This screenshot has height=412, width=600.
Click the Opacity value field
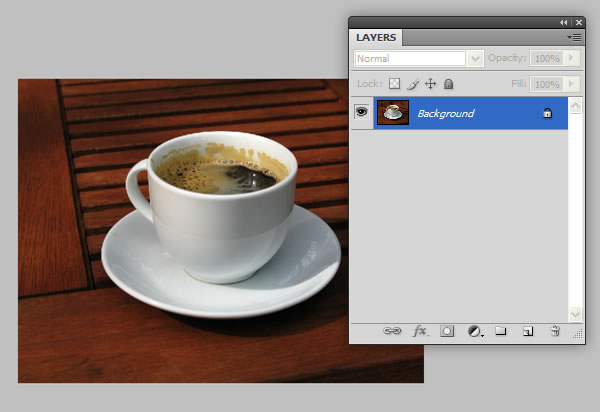pyautogui.click(x=547, y=58)
